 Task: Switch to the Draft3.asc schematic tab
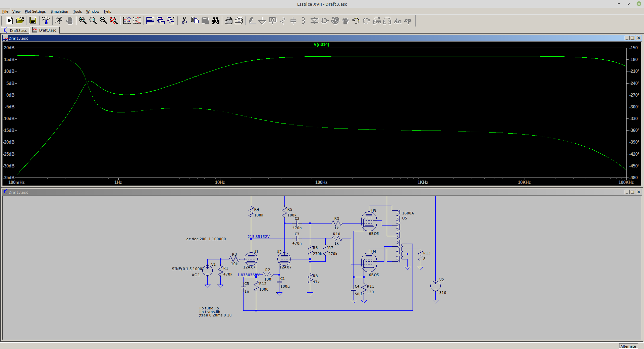pyautogui.click(x=15, y=30)
